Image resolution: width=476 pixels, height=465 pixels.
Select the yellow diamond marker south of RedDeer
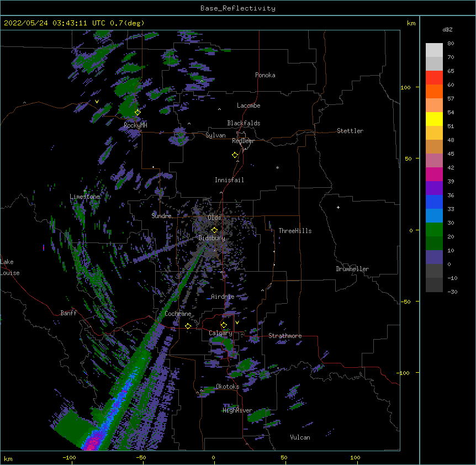tap(235, 155)
